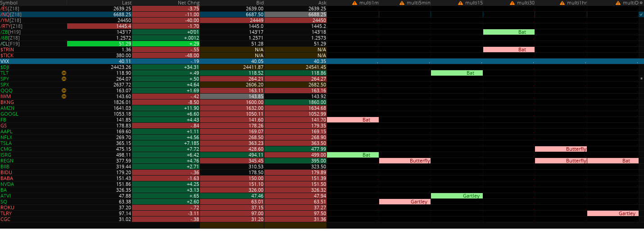Select the FB symbol
Viewport: 644px width, 248px height.
click(x=4, y=120)
